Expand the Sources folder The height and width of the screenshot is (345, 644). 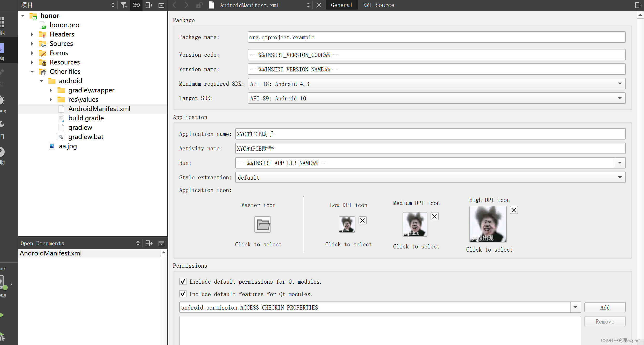32,44
